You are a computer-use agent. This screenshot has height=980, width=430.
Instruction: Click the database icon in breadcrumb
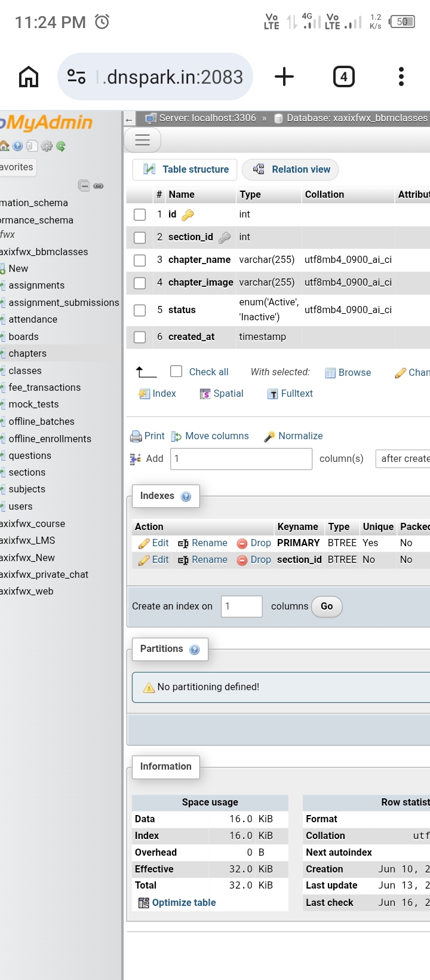[x=278, y=118]
